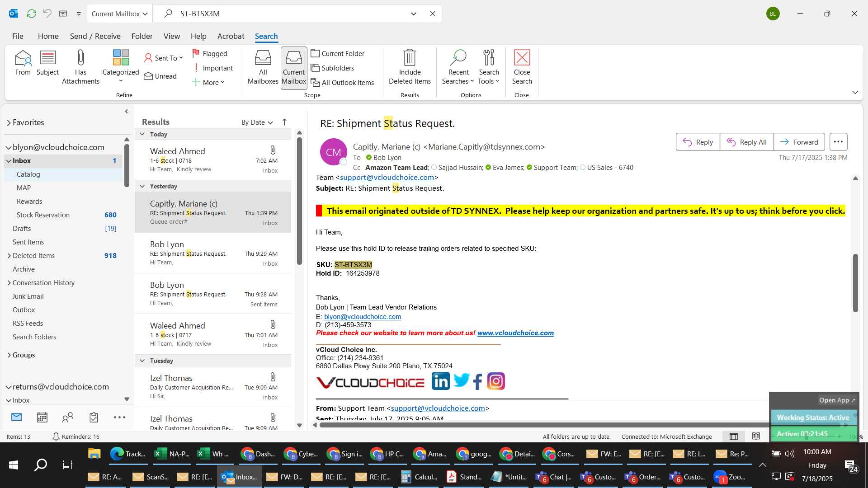Viewport: 868px width, 488px height.
Task: Open the Categorized filter
Action: click(121, 67)
